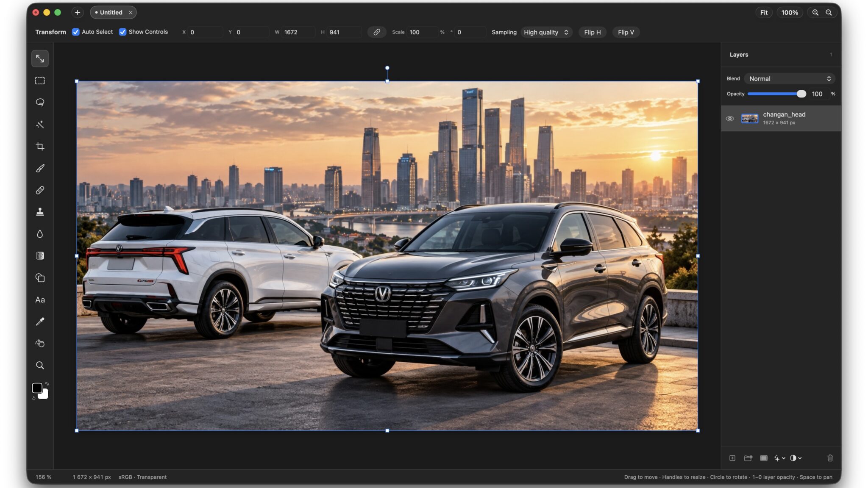
Task: Click the Flip H button
Action: pyautogui.click(x=592, y=32)
